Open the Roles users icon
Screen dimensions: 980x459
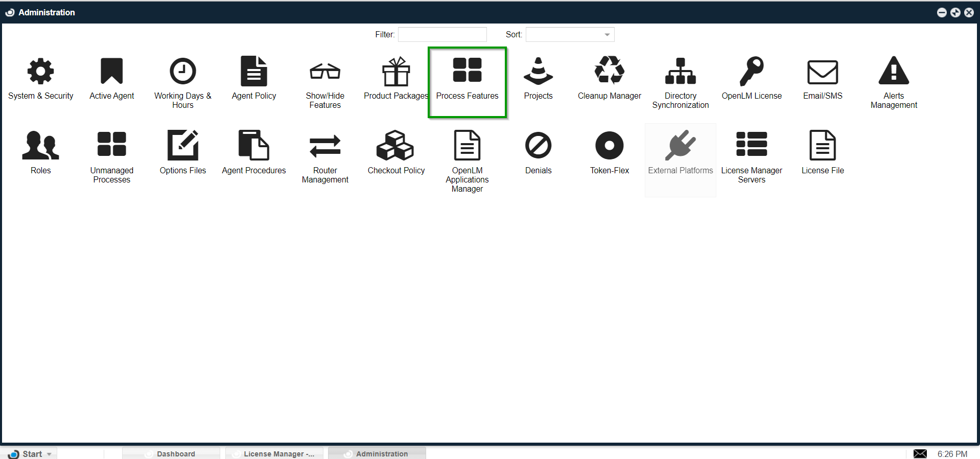[x=40, y=146]
